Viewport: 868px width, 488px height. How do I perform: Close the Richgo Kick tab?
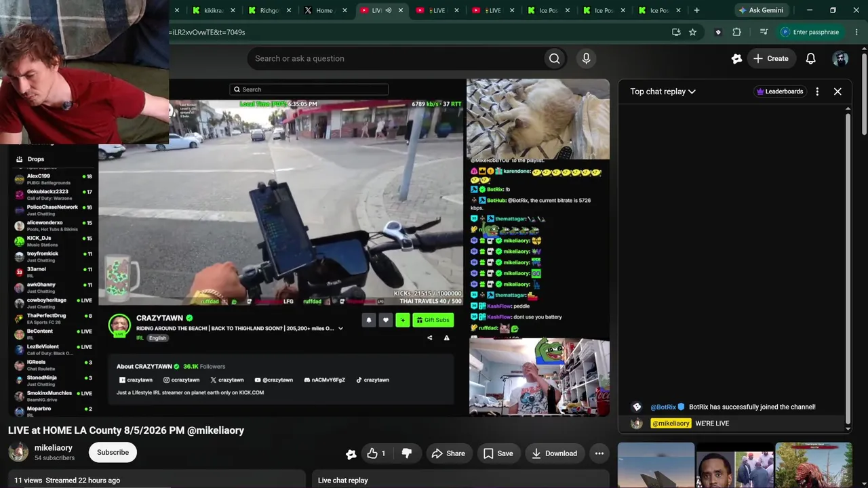click(x=289, y=10)
